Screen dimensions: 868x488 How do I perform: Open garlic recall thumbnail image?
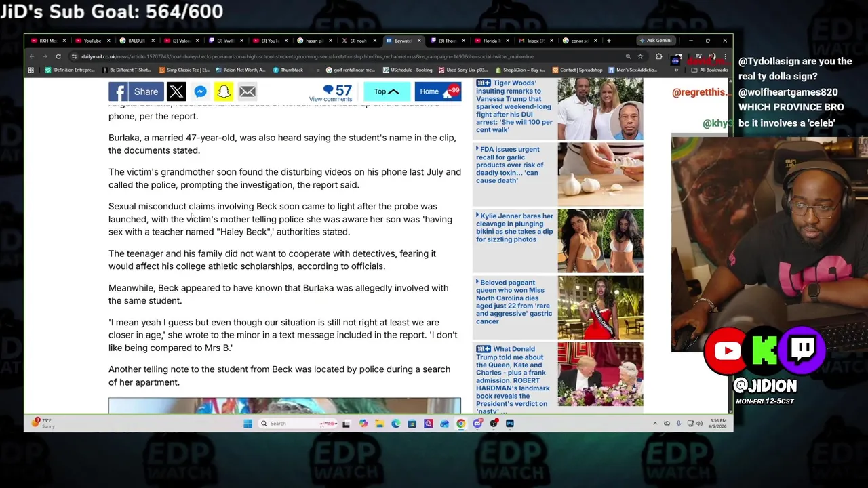tap(600, 174)
